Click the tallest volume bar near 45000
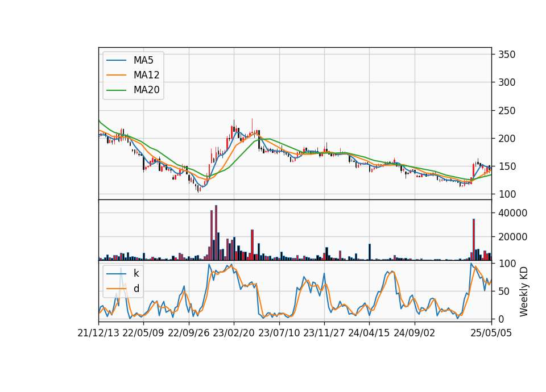 (x=216, y=233)
